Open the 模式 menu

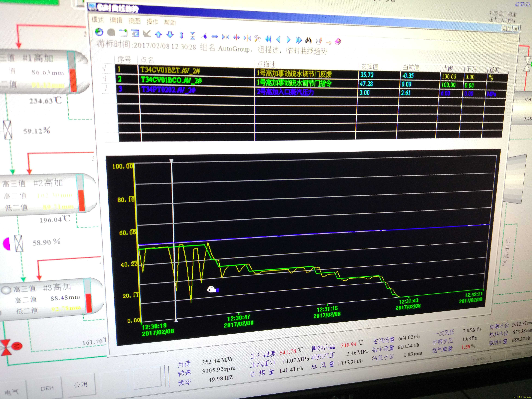(x=98, y=19)
